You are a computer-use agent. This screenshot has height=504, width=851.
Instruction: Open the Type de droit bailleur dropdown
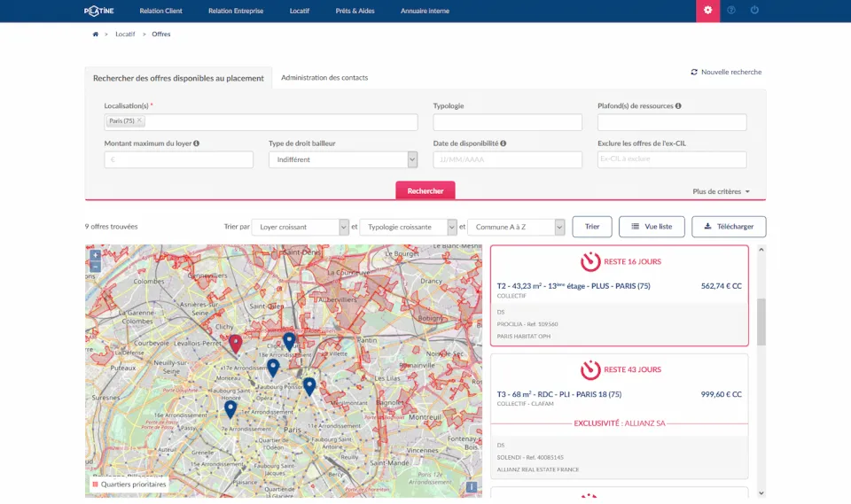point(342,159)
